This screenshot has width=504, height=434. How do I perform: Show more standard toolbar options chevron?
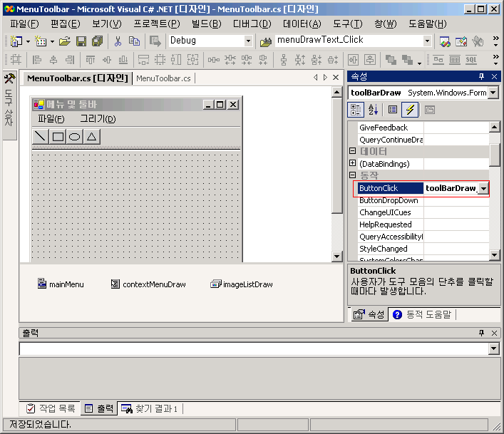tap(495, 41)
